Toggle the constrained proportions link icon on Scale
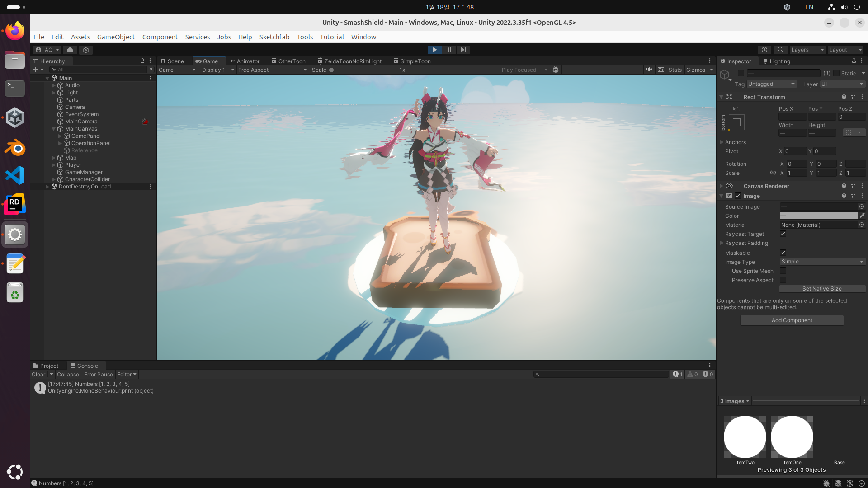This screenshot has height=488, width=868. coord(773,173)
